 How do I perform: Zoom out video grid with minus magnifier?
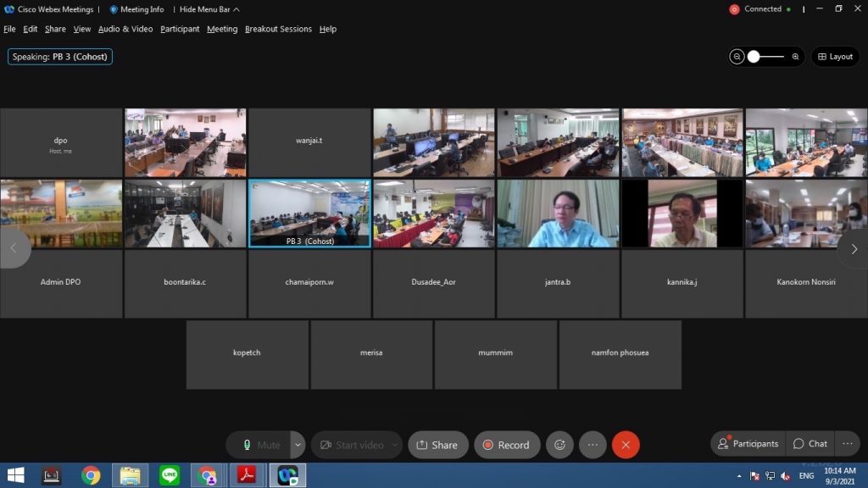(x=737, y=57)
